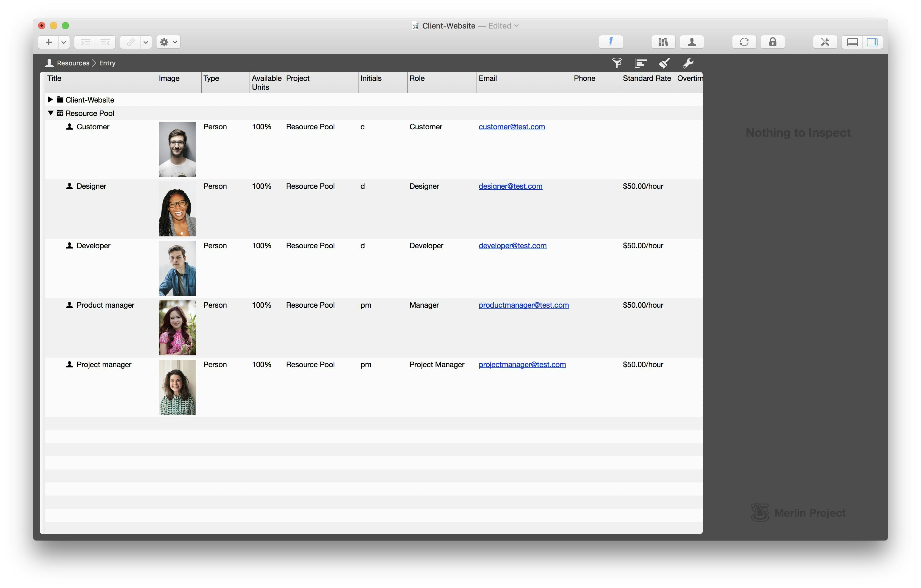Click the paintbrush styles icon

click(x=664, y=63)
